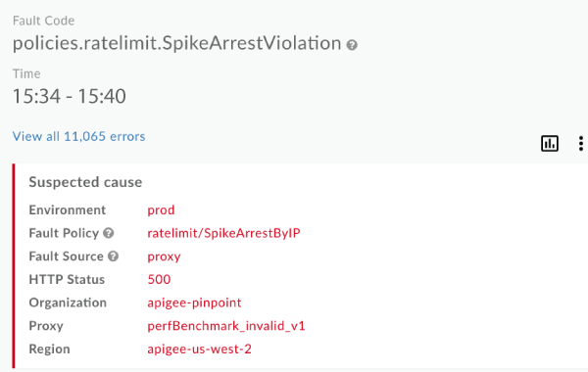Open the bar chart report icon
This screenshot has width=588, height=372.
click(x=550, y=144)
